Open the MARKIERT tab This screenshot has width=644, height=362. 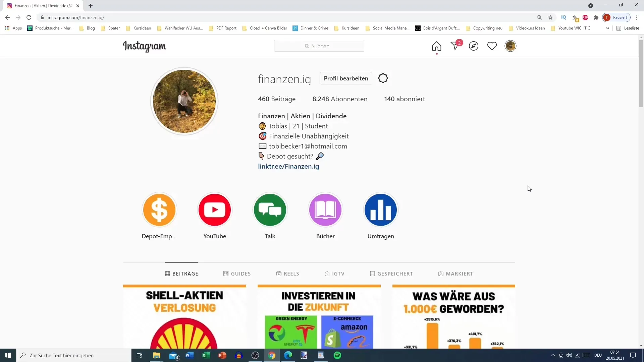(x=455, y=274)
